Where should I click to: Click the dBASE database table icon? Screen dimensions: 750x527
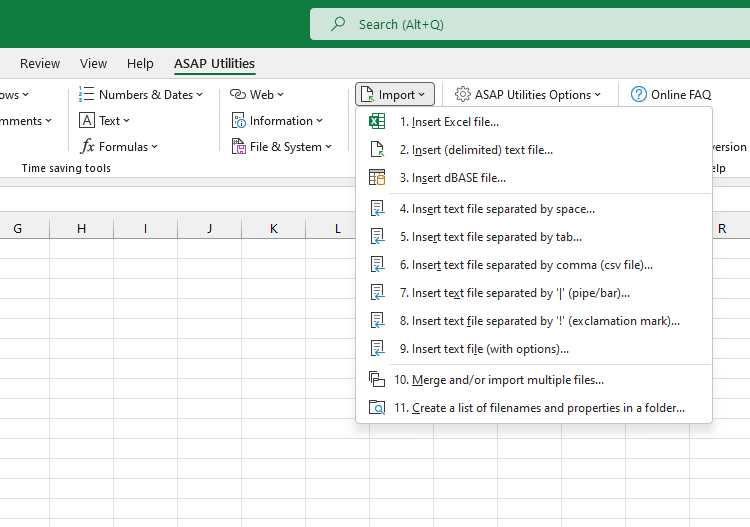click(x=377, y=177)
